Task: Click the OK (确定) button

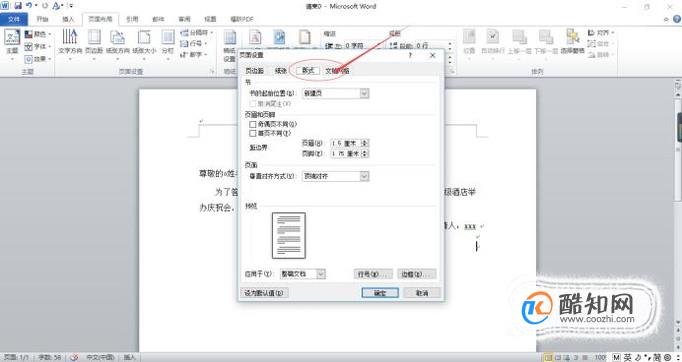Action: [380, 293]
